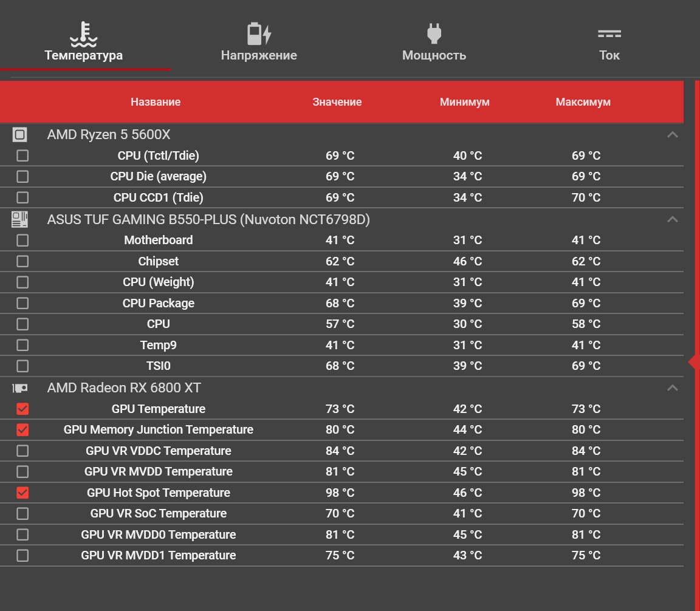700x611 pixels.
Task: Collapse the ASUS TUF GAMING B550-PLUS group chevron
Action: (672, 219)
